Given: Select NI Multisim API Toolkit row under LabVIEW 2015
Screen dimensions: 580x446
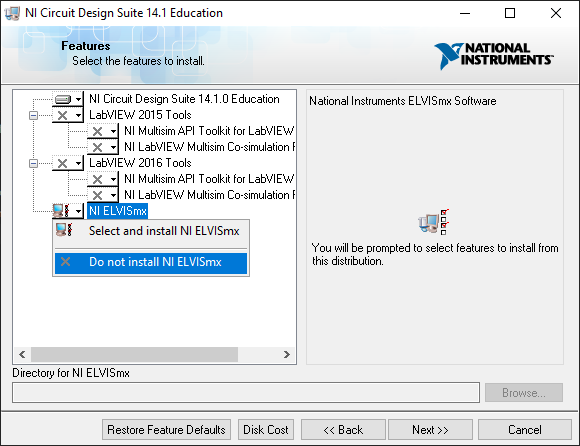Looking at the screenshot, I should pos(209,131).
